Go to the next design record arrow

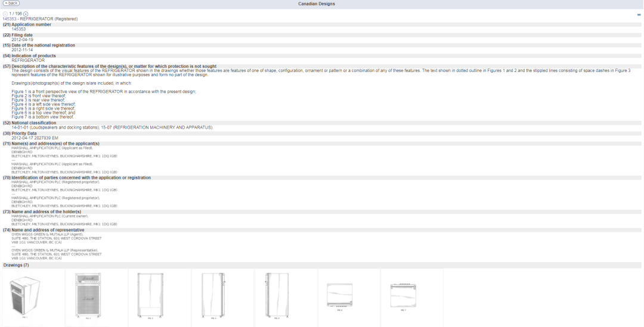click(x=26, y=14)
